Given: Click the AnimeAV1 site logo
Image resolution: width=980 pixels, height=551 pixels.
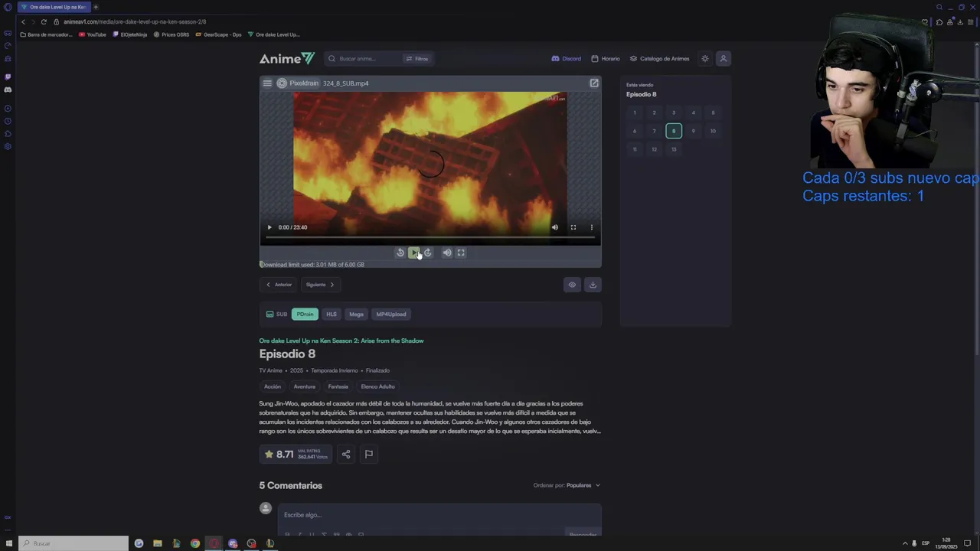Looking at the screenshot, I should [x=286, y=58].
